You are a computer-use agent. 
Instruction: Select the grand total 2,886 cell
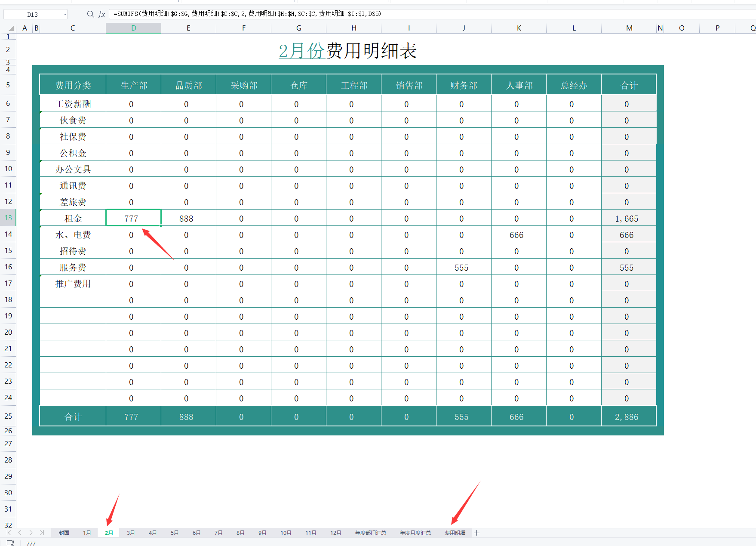pyautogui.click(x=629, y=416)
